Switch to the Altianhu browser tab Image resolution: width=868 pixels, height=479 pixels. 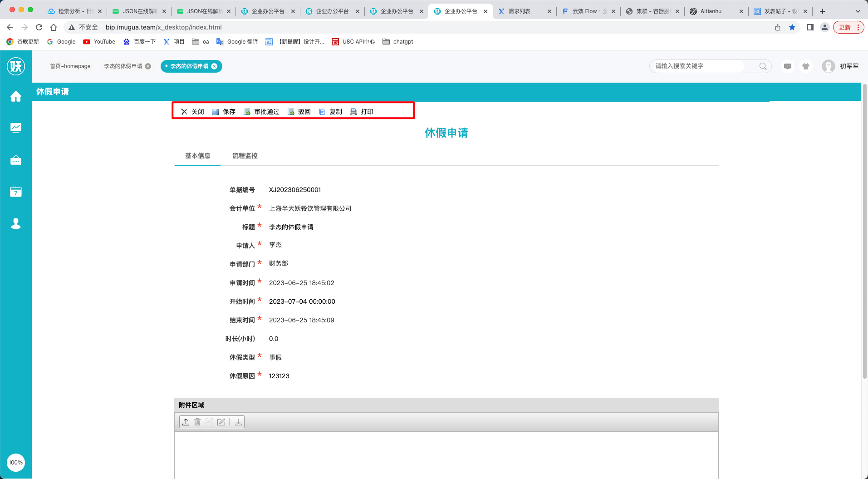tap(711, 11)
